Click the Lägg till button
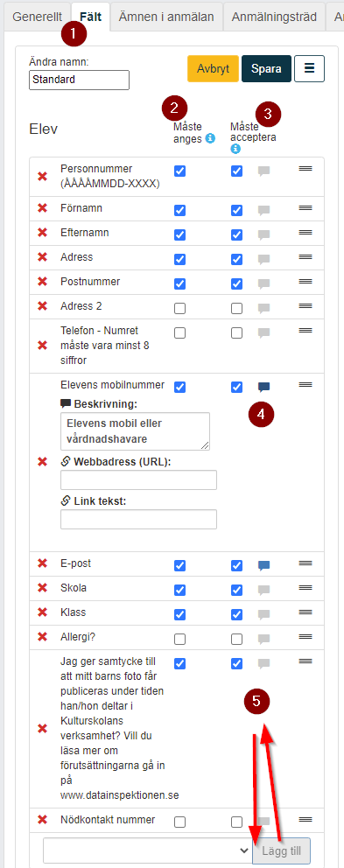 [x=281, y=850]
